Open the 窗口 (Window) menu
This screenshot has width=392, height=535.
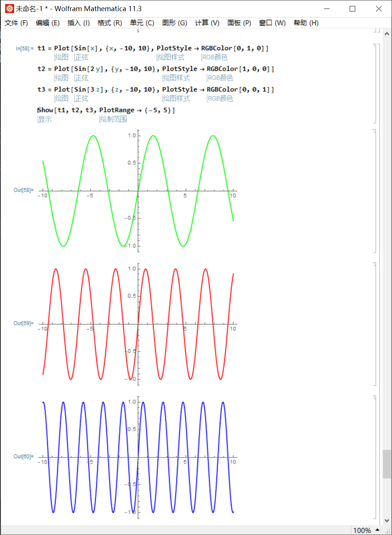[272, 23]
